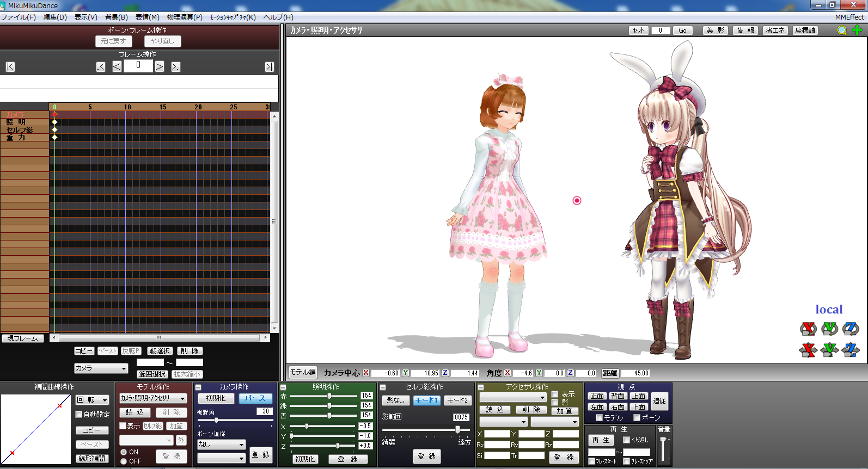Click the green move camera cross icon
Viewport: 868px width, 469px height.
click(x=857, y=30)
